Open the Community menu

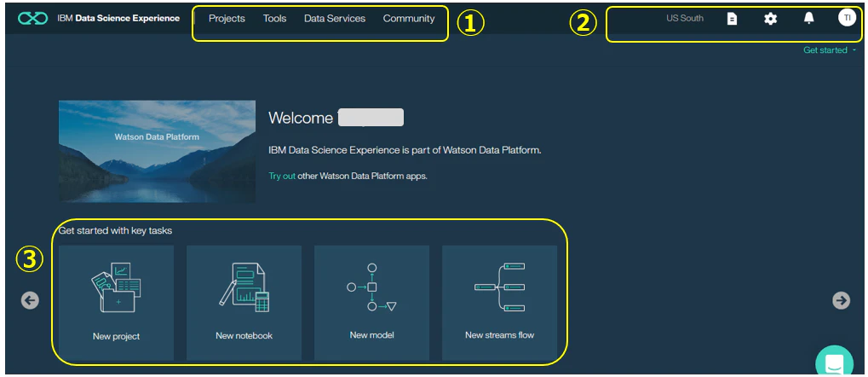[x=409, y=18]
